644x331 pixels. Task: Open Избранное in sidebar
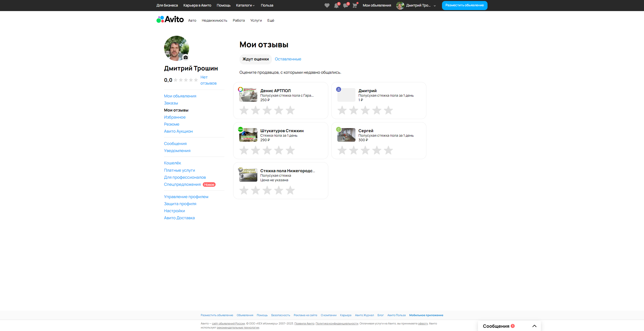point(175,117)
